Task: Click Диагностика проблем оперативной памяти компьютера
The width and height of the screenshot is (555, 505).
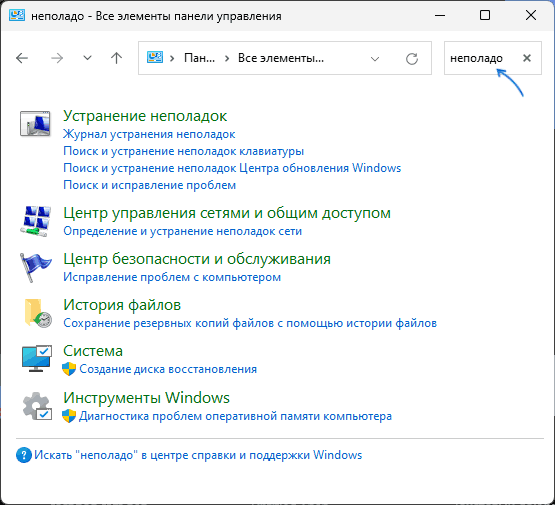Action: click(235, 416)
